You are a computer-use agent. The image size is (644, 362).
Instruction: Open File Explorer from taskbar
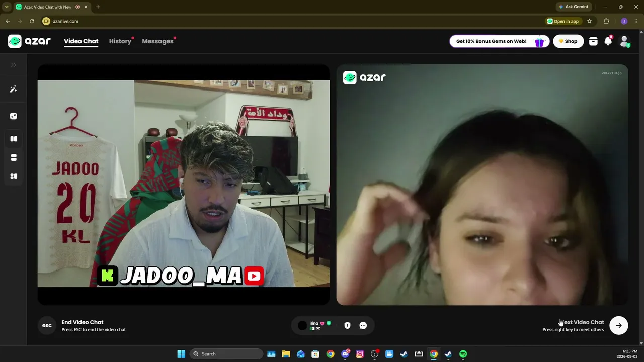coord(286,354)
